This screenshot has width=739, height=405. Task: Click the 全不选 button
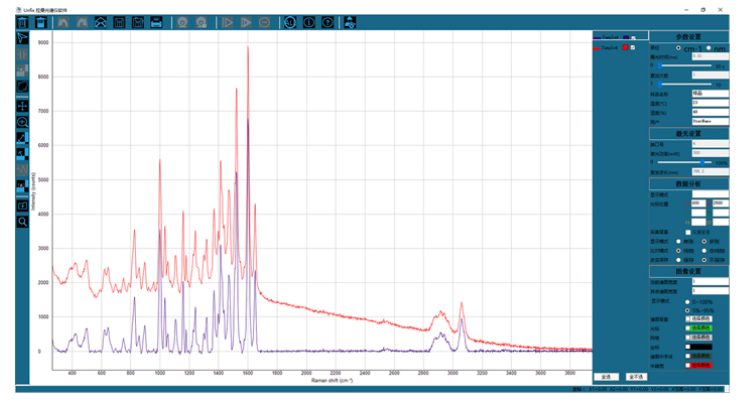click(x=634, y=377)
